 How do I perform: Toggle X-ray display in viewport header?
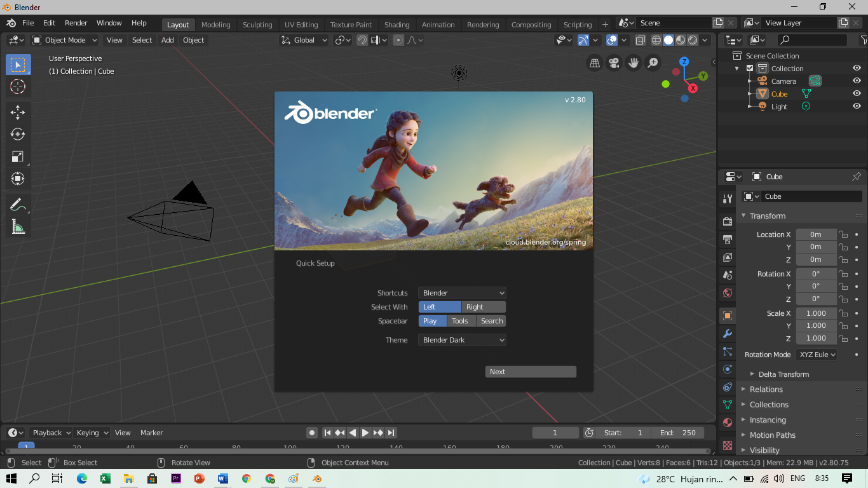coord(640,40)
